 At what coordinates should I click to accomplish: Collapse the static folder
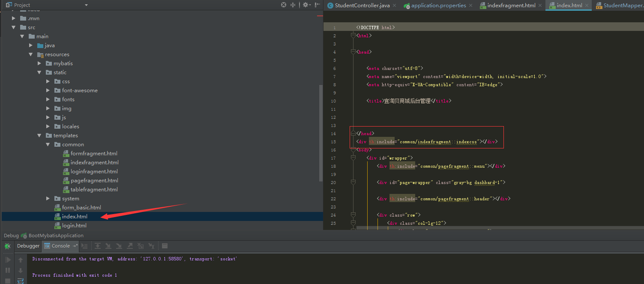pos(39,73)
